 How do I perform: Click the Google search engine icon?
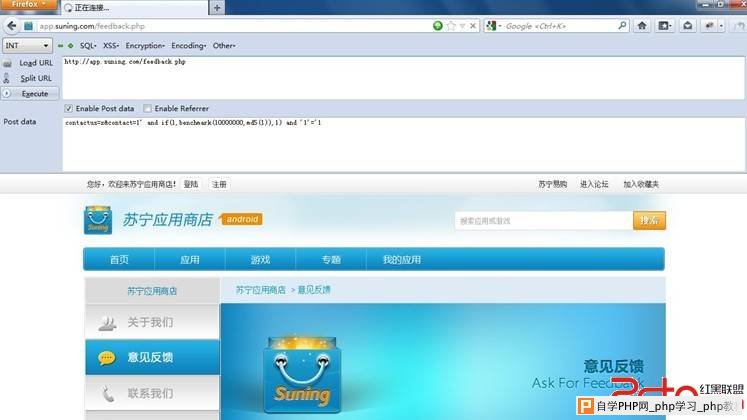point(491,26)
